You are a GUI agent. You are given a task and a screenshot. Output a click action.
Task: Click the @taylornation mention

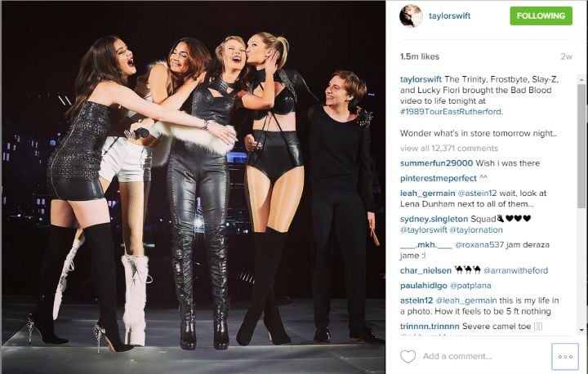click(476, 229)
